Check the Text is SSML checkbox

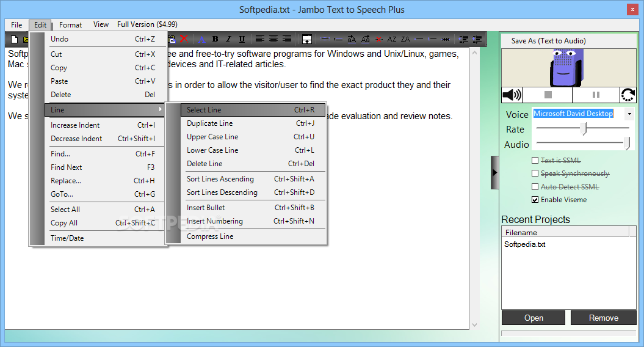click(x=535, y=160)
